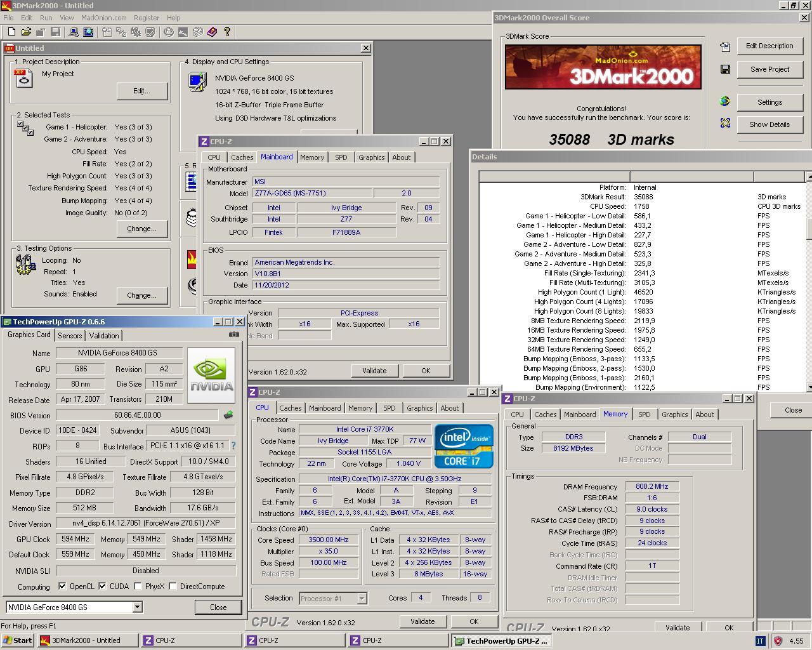Screen dimensions: 812x650
Task: Select Caches tab in CPU-Z Mainboard window
Action: click(x=242, y=157)
